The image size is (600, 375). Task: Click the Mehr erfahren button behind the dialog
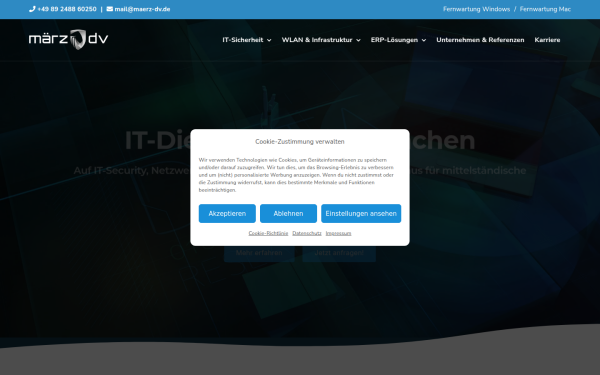coord(259,253)
